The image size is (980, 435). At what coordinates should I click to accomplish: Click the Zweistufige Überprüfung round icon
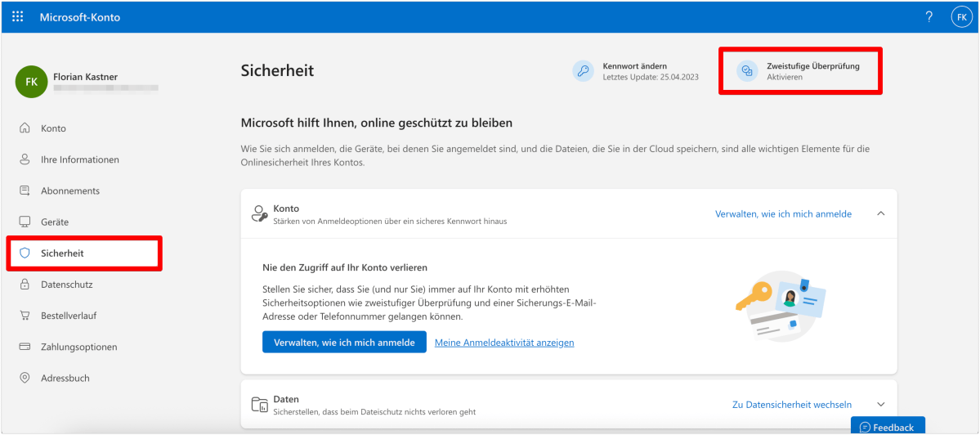click(747, 70)
